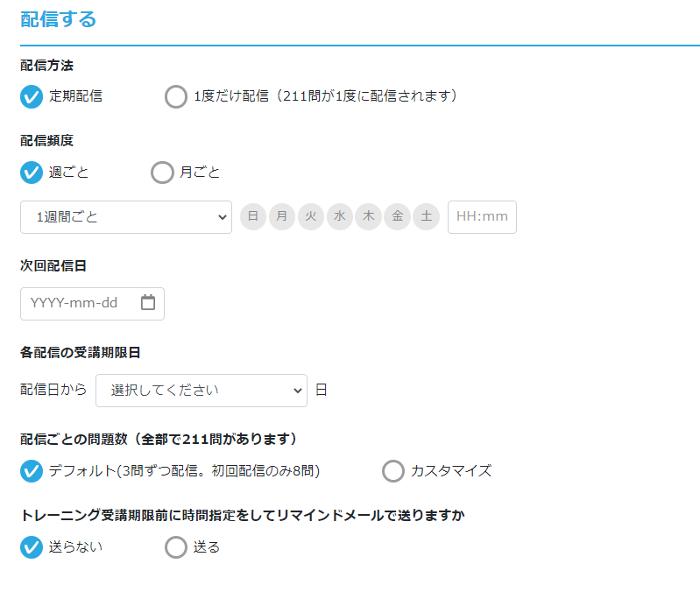Image resolution: width=700 pixels, height=599 pixels.
Task: Select the 月 (Monday) day circle
Action: [x=282, y=217]
